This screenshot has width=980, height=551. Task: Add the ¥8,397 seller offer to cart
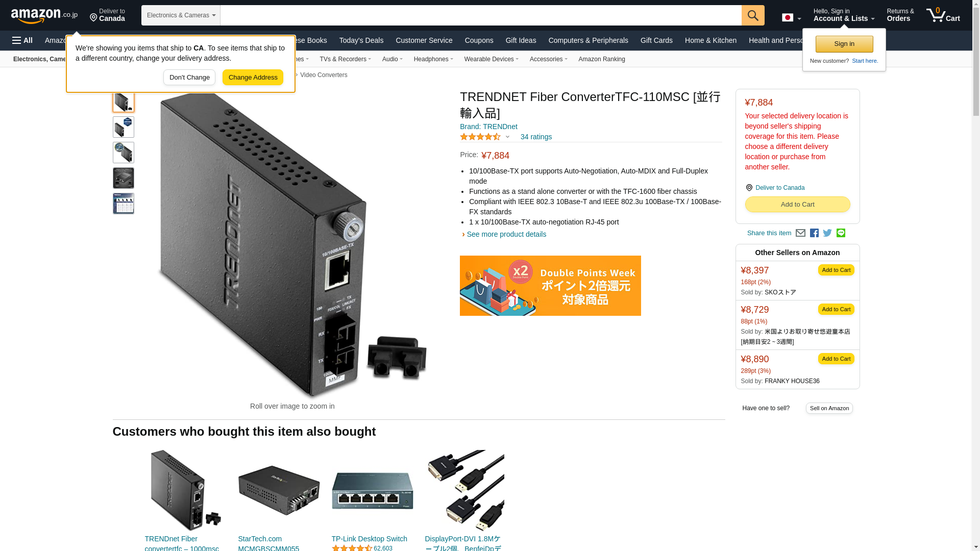(836, 270)
